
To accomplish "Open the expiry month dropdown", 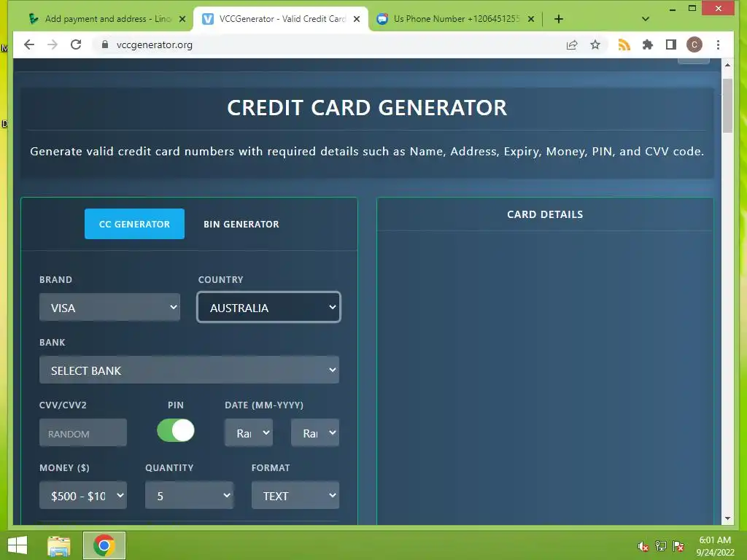I will click(249, 433).
